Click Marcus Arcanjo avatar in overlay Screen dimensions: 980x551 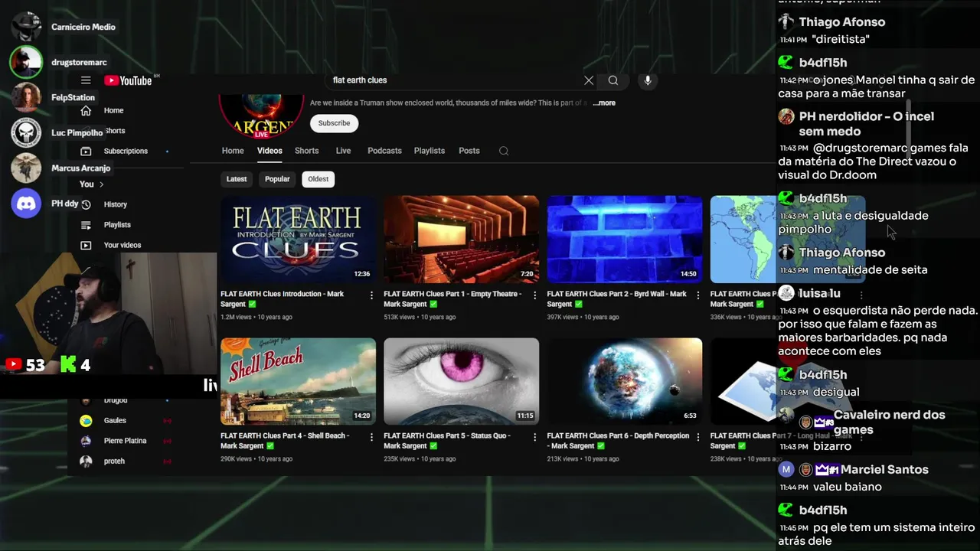click(x=26, y=168)
